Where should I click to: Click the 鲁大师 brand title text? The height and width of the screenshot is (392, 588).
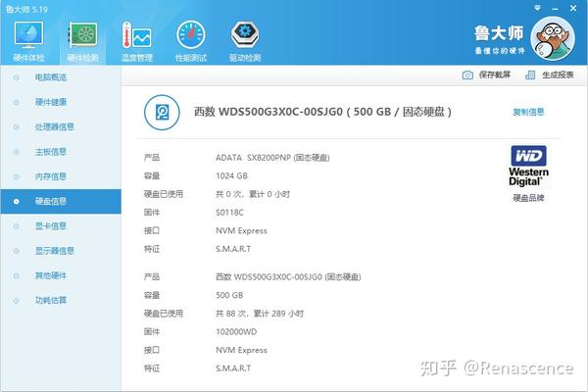(x=499, y=33)
